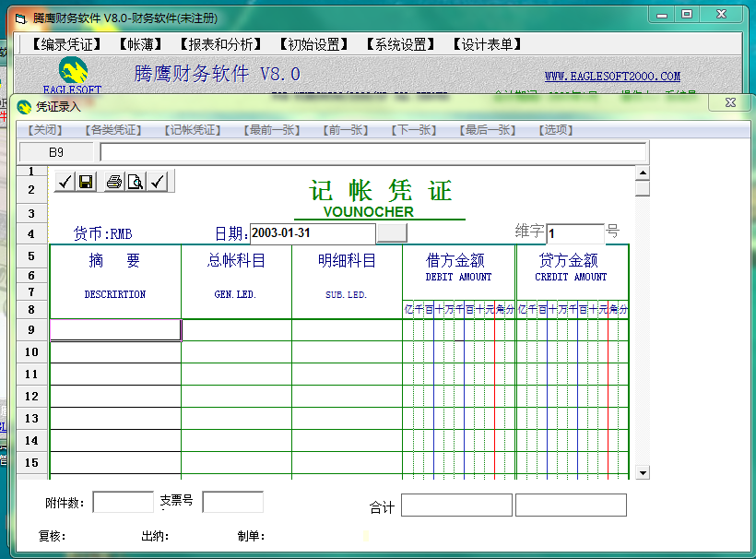Select the 摘要 description cell in row 12
The image size is (756, 559).
[116, 397]
